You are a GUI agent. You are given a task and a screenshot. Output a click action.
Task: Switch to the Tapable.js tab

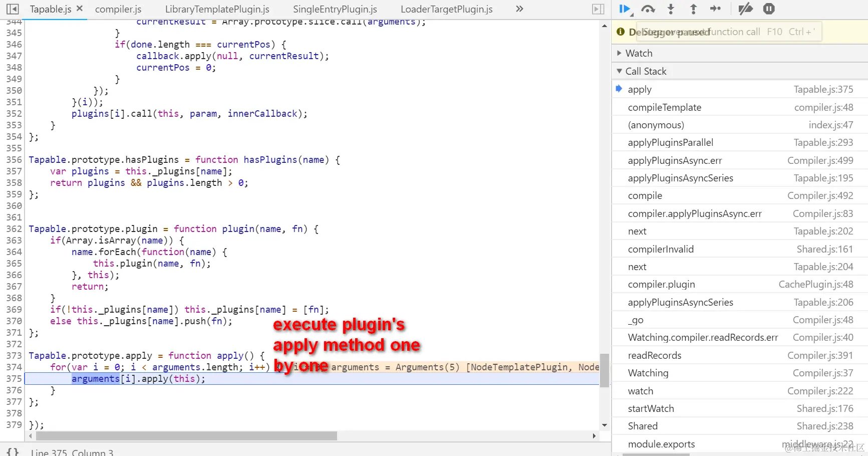[51, 9]
